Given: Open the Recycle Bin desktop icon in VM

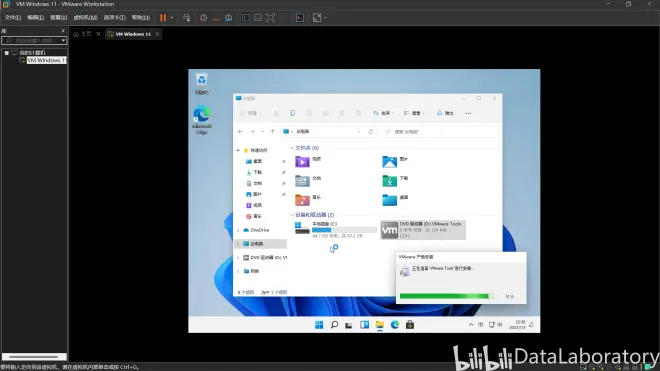Looking at the screenshot, I should pos(202,84).
